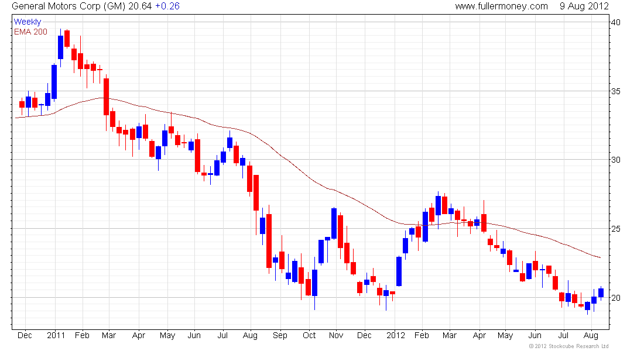This screenshot has height=351, width=644.
Task: Click the 35 price axis label
Action: click(x=616, y=91)
